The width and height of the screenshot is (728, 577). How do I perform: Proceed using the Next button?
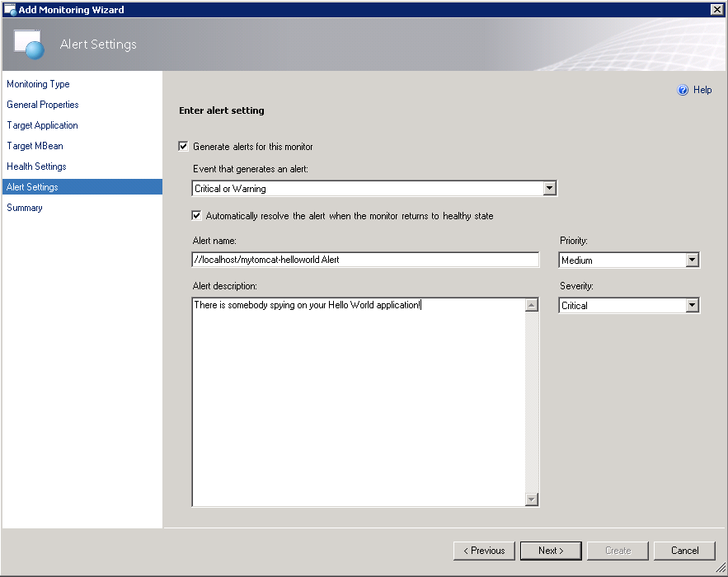click(551, 551)
